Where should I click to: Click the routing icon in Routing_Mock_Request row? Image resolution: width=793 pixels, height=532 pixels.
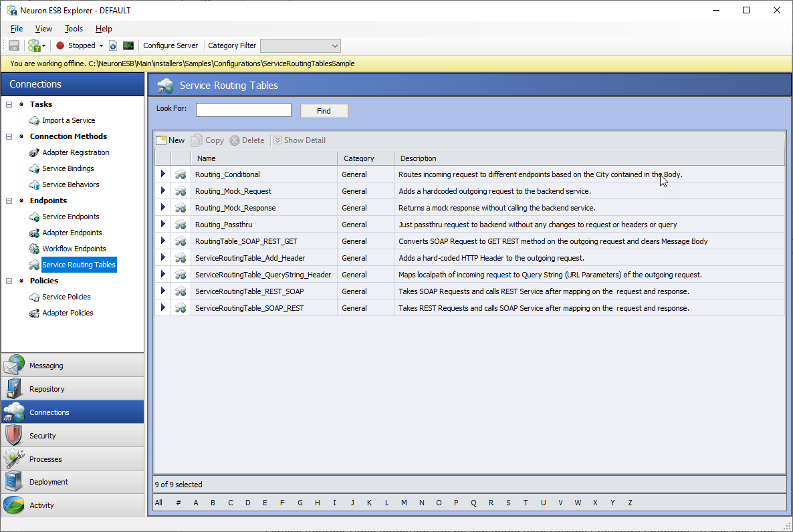click(181, 191)
